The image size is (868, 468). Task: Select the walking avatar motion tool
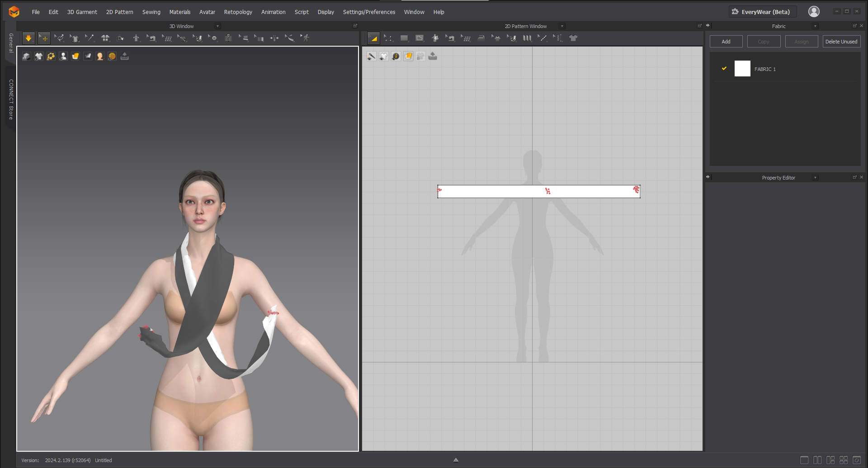coord(305,38)
